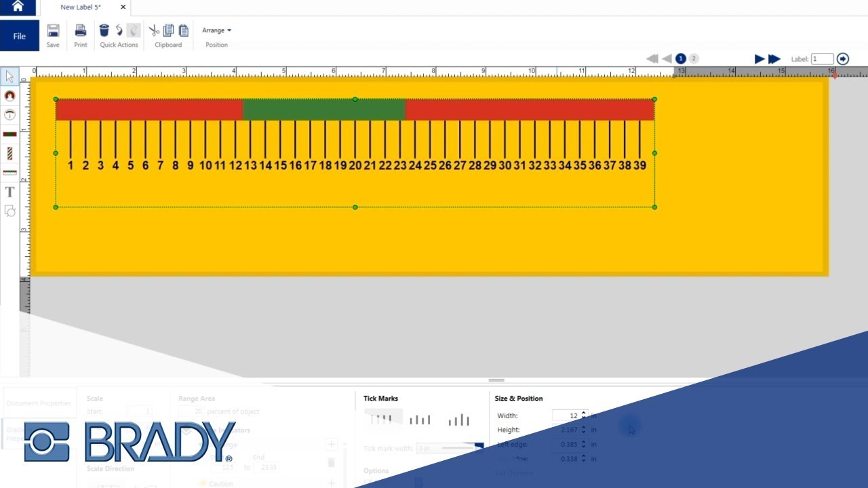Pick the vertical striped gauge tool
This screenshot has width=868, height=488.
coord(9,154)
